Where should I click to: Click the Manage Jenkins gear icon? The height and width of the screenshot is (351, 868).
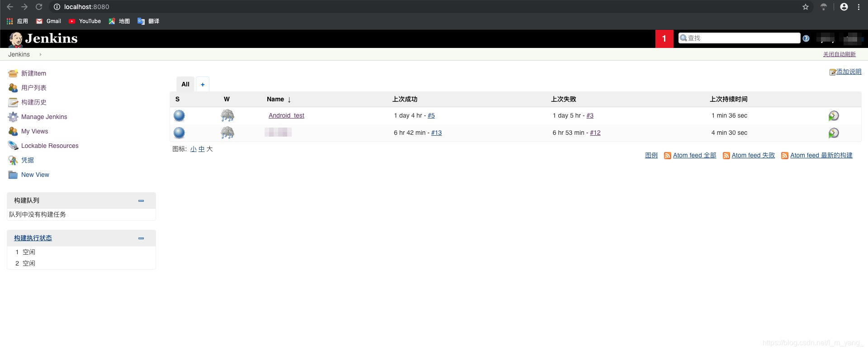coord(13,117)
